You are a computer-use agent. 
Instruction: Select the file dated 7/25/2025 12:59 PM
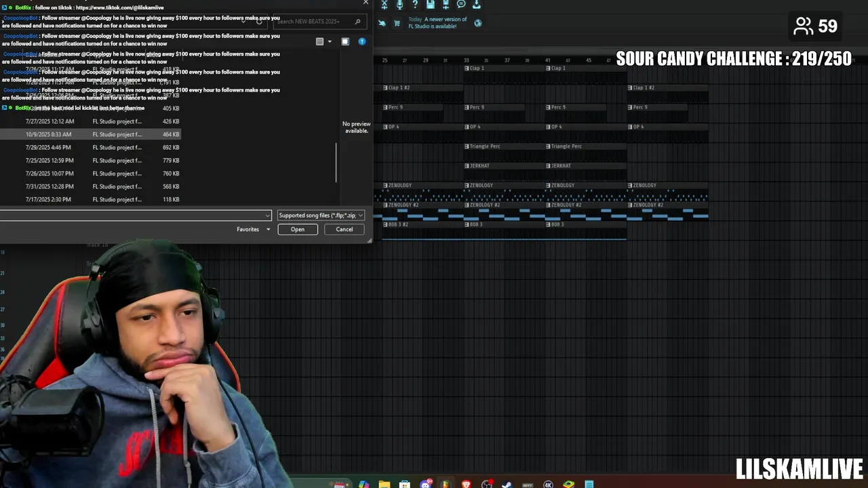(x=90, y=161)
